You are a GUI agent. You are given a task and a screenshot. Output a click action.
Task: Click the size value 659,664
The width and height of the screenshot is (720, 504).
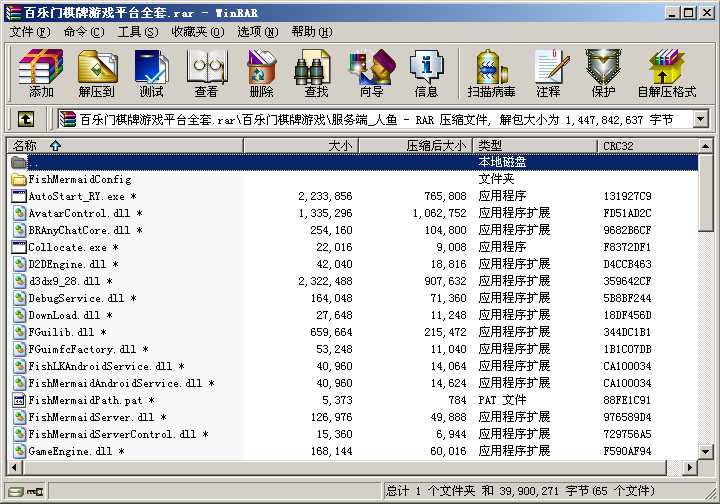tap(331, 332)
